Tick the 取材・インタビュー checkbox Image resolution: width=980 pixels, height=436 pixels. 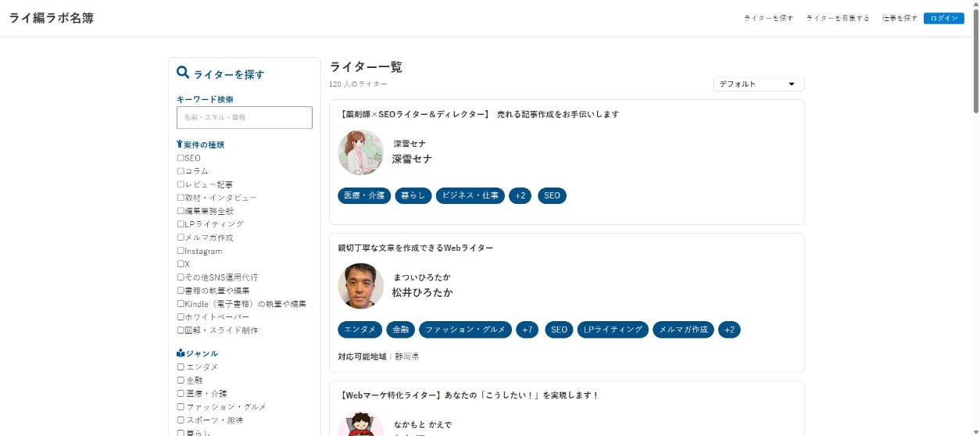point(181,198)
